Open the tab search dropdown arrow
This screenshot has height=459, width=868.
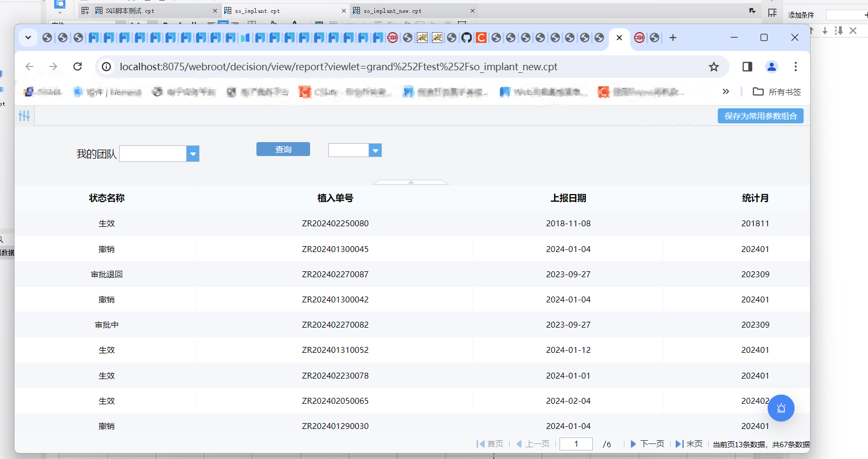[28, 38]
